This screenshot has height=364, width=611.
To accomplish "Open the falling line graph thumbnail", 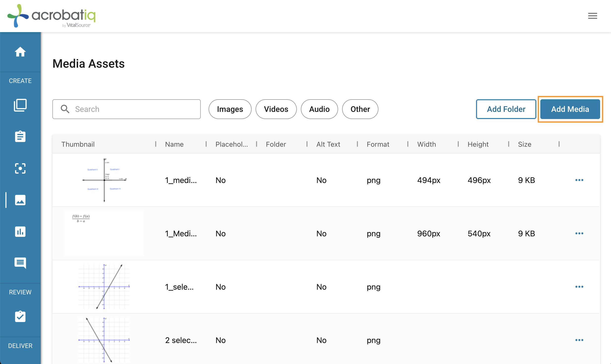I will coord(104,340).
